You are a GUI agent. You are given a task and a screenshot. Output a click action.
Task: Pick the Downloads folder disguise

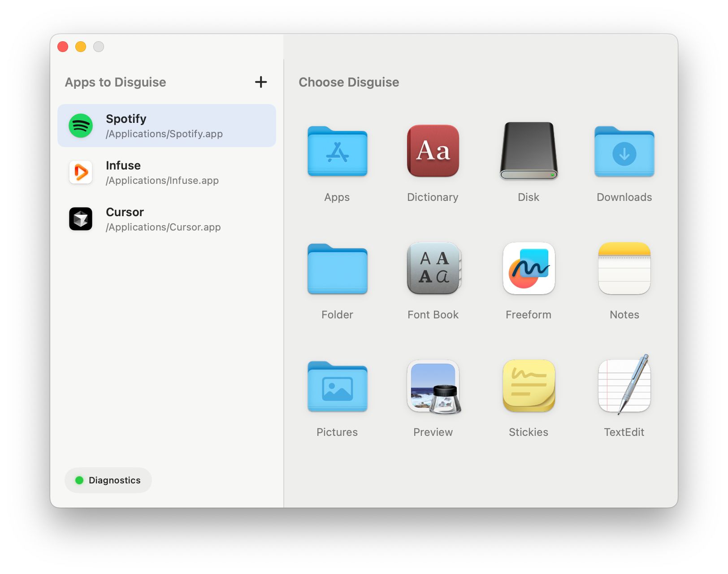[x=624, y=152]
